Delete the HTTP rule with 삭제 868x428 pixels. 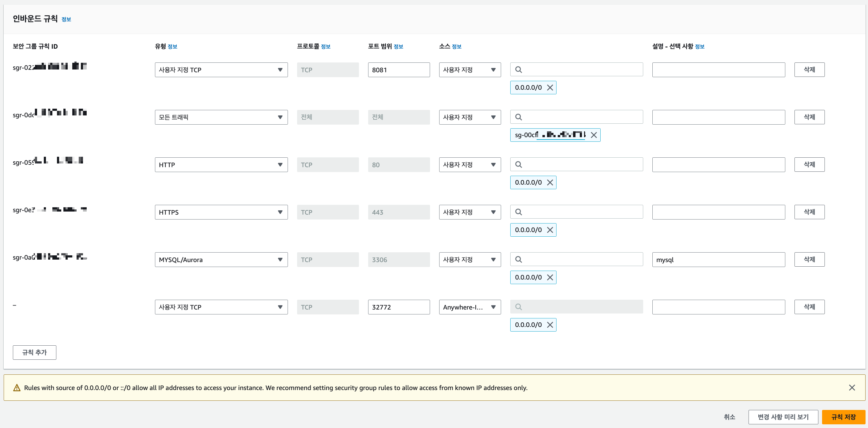point(809,165)
